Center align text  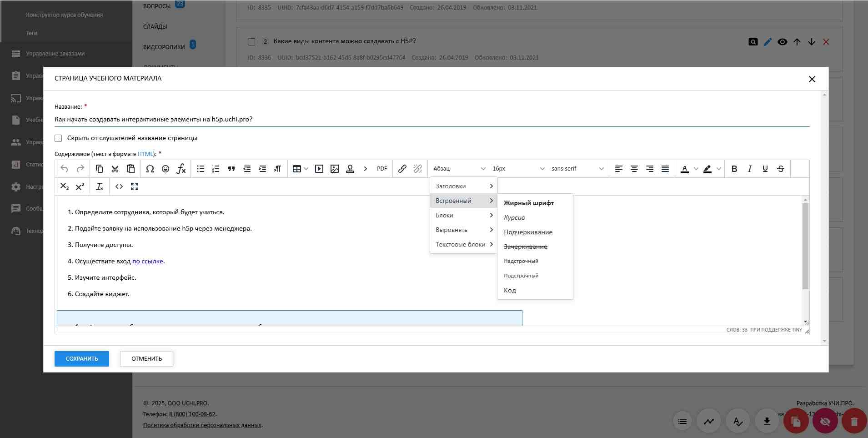point(634,169)
